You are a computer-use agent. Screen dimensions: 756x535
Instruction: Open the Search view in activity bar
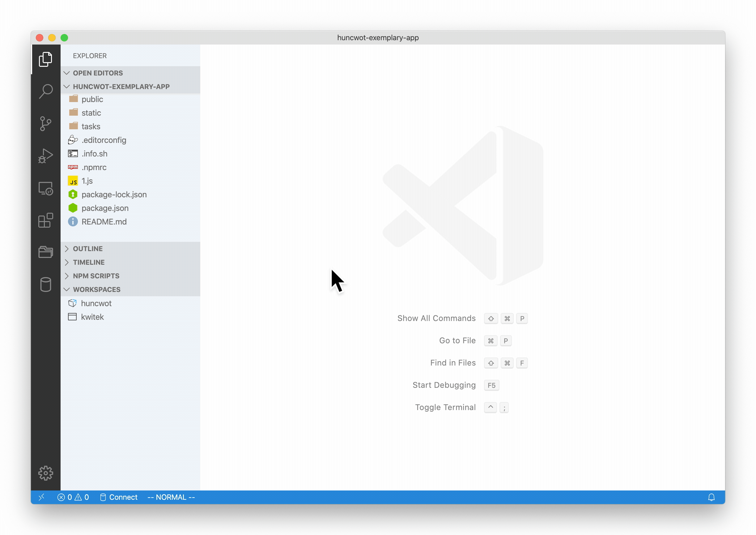(45, 91)
